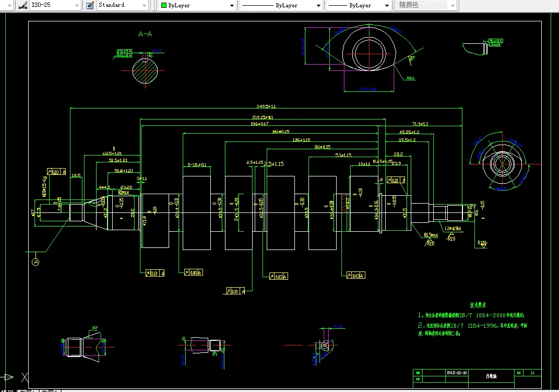The image size is (559, 392).
Task: Select the 45.35±1.2 dimension text
Action: (x=409, y=132)
